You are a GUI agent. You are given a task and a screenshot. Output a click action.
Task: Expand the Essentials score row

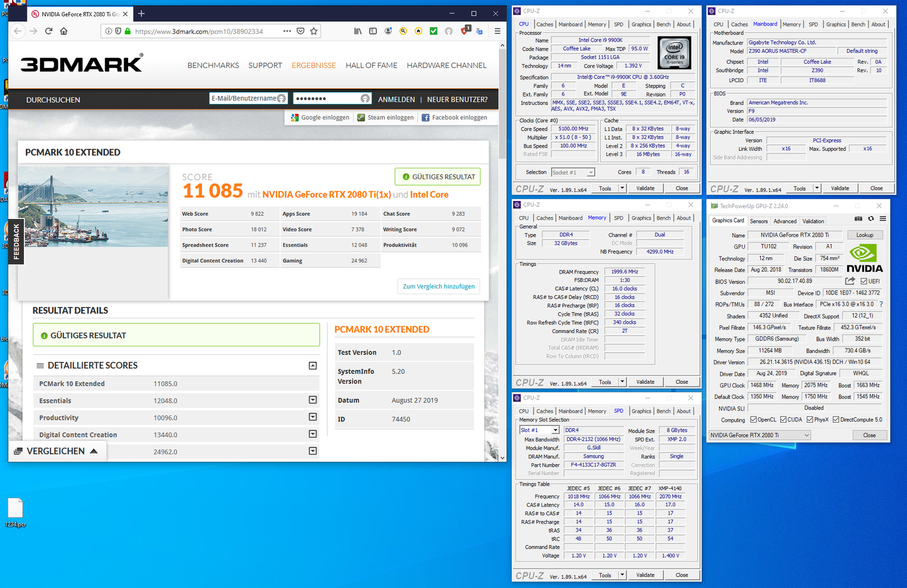tap(313, 400)
